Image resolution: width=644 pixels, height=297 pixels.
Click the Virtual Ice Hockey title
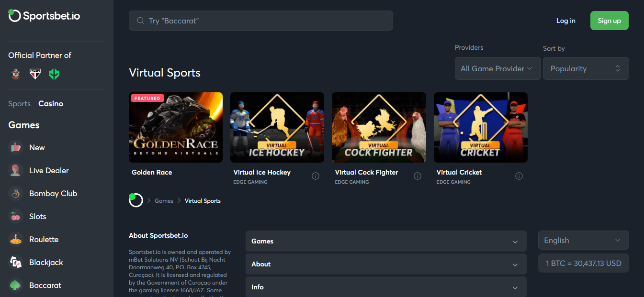(262, 172)
